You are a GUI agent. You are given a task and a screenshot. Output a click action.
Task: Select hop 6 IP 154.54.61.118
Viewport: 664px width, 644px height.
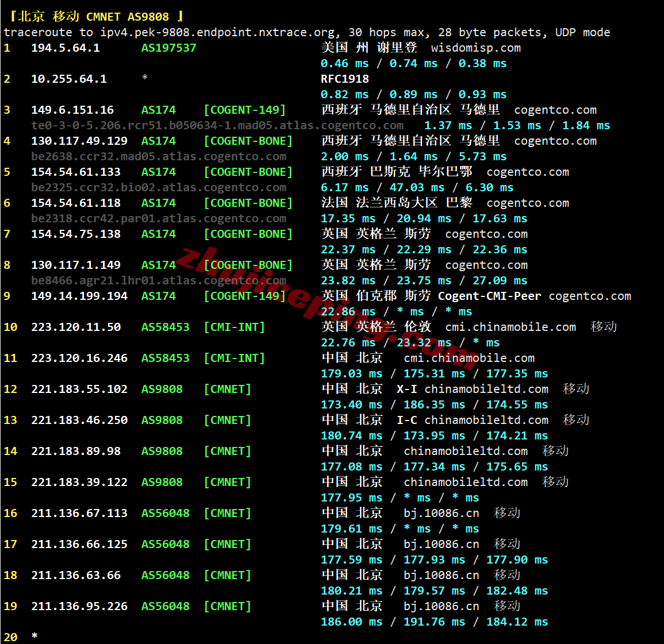76,203
